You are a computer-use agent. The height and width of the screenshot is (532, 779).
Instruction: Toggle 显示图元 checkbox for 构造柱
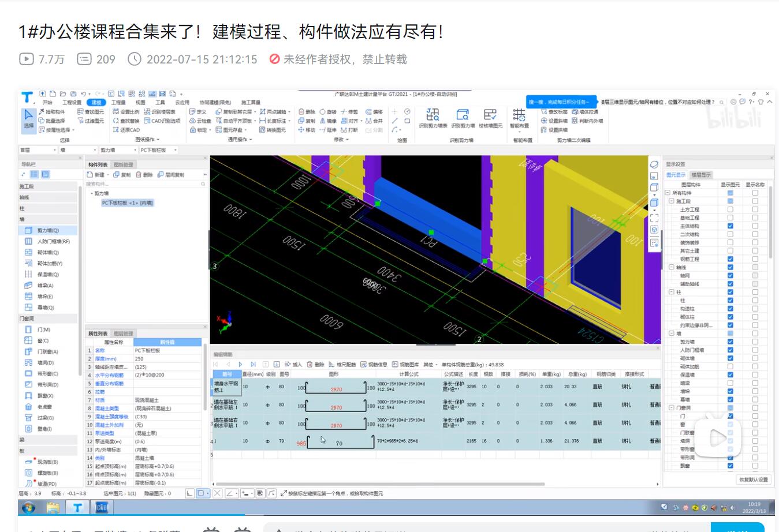pyautogui.click(x=730, y=309)
